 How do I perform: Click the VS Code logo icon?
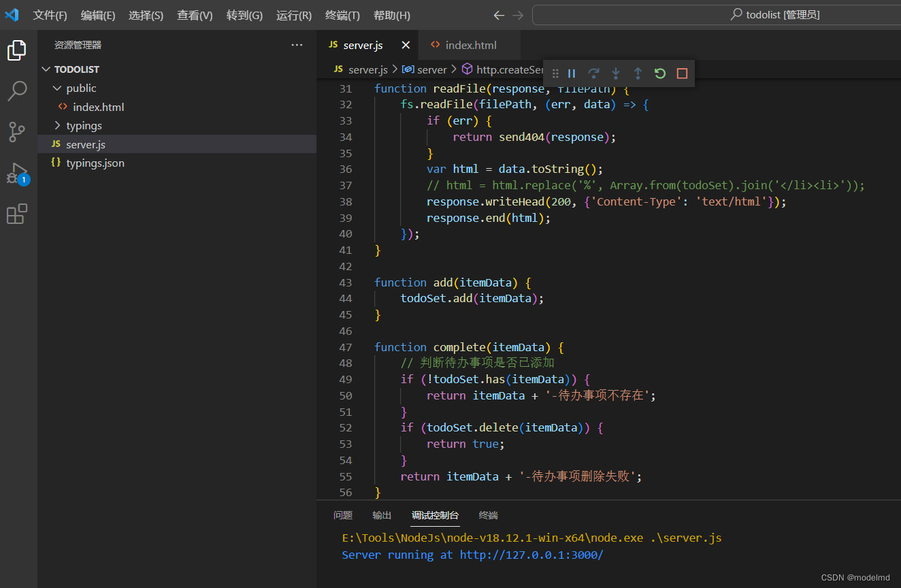click(12, 15)
